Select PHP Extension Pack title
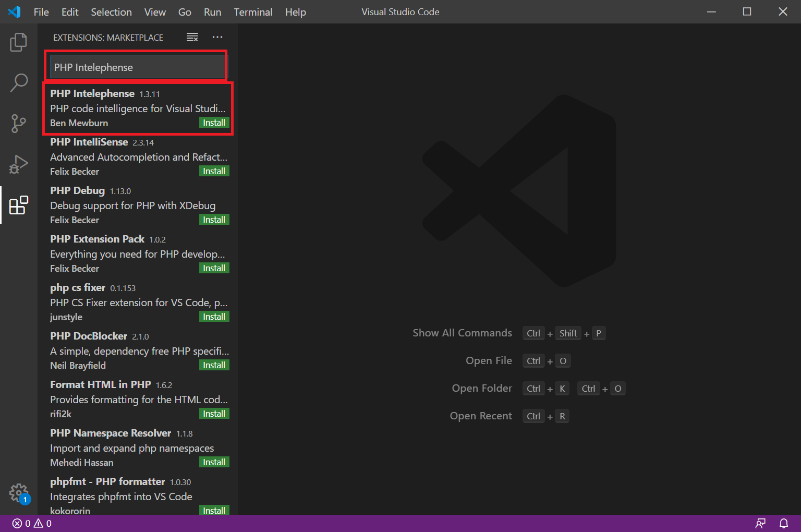The image size is (801, 532). [98, 239]
